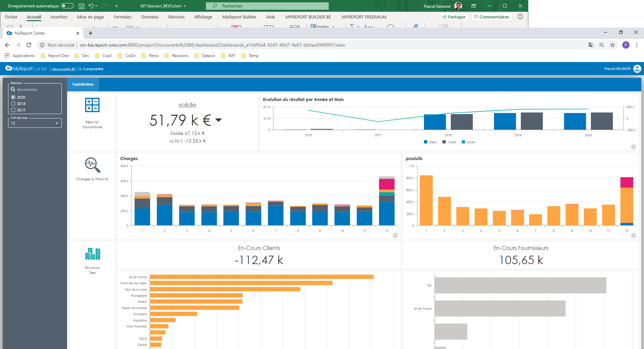Viewport: 644px width, 349px height.
Task: Zoom the produits chart
Action: [x=634, y=236]
